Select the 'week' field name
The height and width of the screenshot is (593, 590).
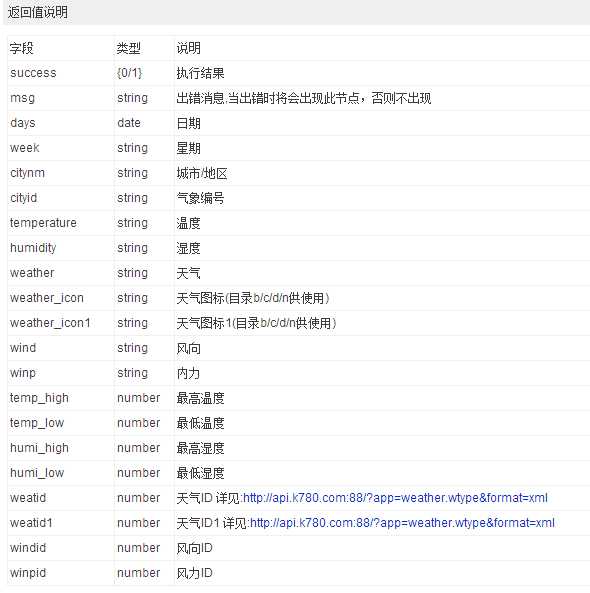(x=25, y=148)
